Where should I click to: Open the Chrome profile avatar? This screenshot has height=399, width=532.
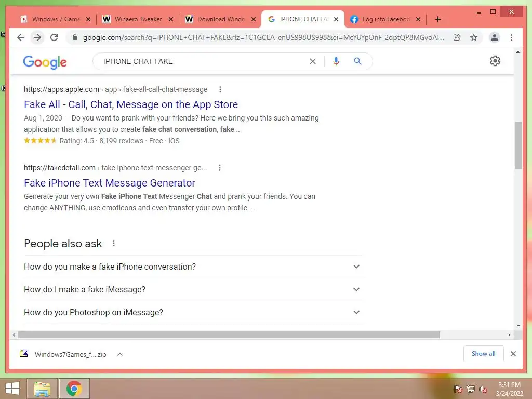(495, 37)
